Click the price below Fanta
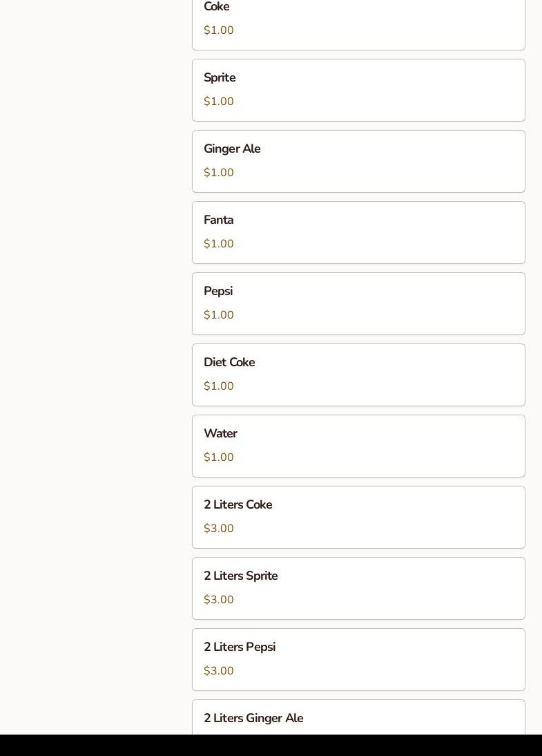This screenshot has width=542, height=756. pos(219,244)
